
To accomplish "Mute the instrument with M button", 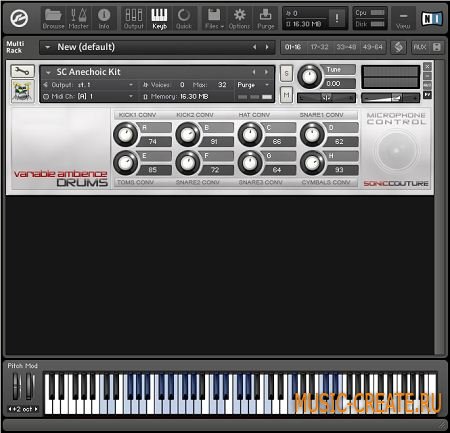I will pyautogui.click(x=286, y=95).
